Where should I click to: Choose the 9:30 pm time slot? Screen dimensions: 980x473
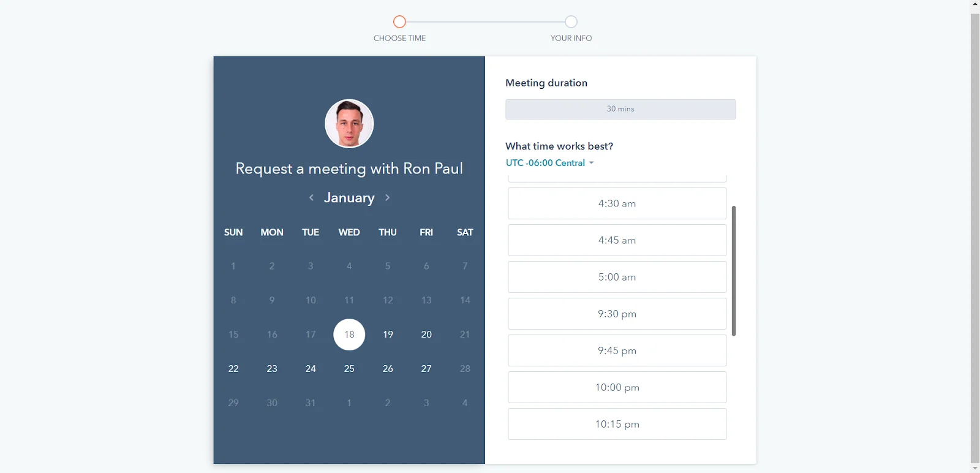pos(617,314)
